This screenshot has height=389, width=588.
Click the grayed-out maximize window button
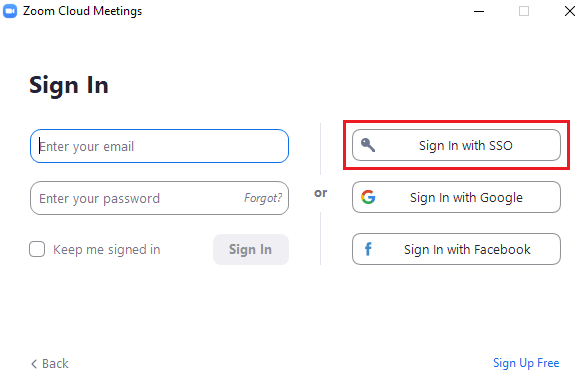pos(524,11)
